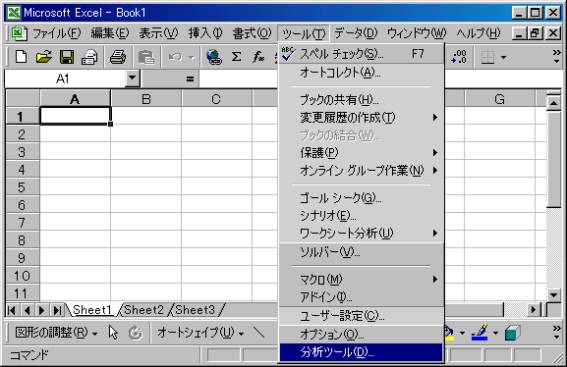This screenshot has height=367, width=567.
Task: Click the Line Color pen icon
Action: coord(479,333)
